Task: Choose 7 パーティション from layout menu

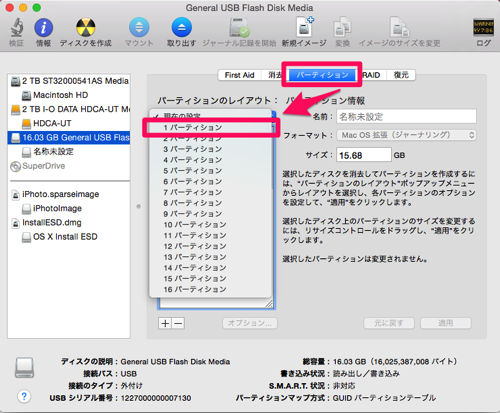Action: pos(211,192)
